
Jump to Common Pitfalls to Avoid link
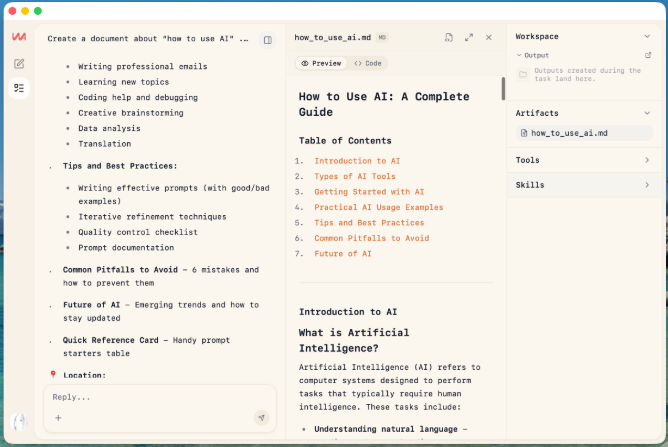coord(371,238)
